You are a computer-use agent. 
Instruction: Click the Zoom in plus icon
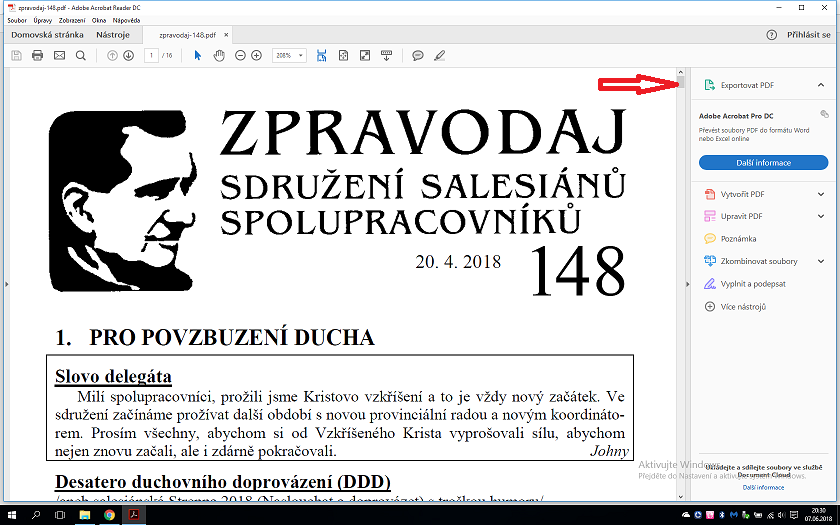click(x=257, y=55)
